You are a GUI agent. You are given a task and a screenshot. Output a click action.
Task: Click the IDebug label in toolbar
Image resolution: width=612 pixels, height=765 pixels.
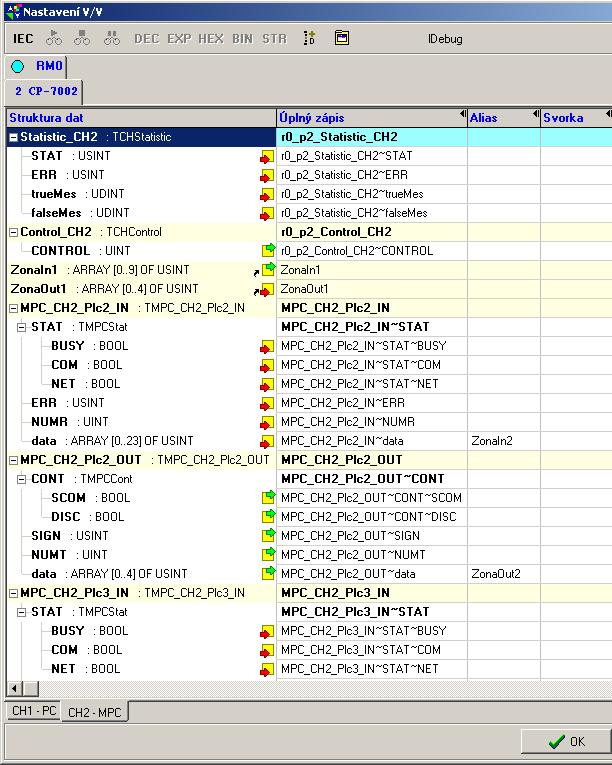pos(445,39)
